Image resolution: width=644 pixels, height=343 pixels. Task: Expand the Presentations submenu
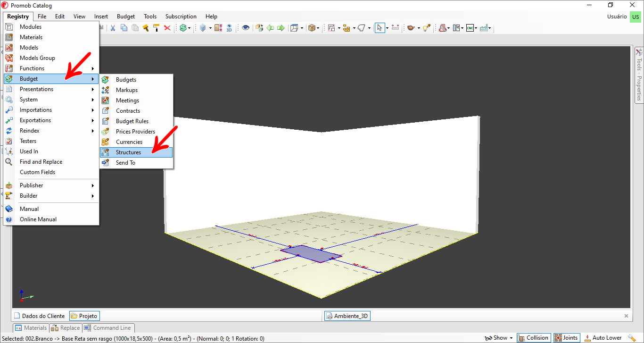tap(51, 89)
